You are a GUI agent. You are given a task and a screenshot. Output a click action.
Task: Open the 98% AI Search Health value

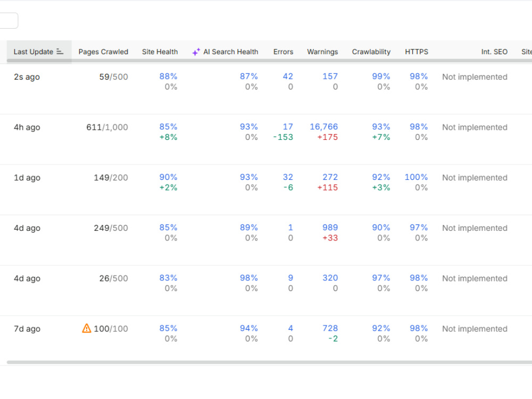[x=248, y=278]
